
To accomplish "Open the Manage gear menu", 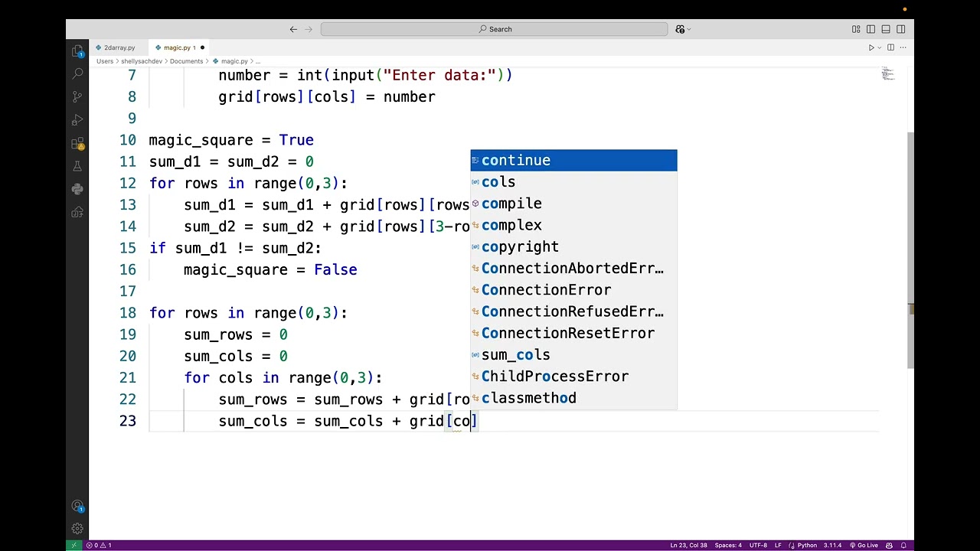I will 77,529.
